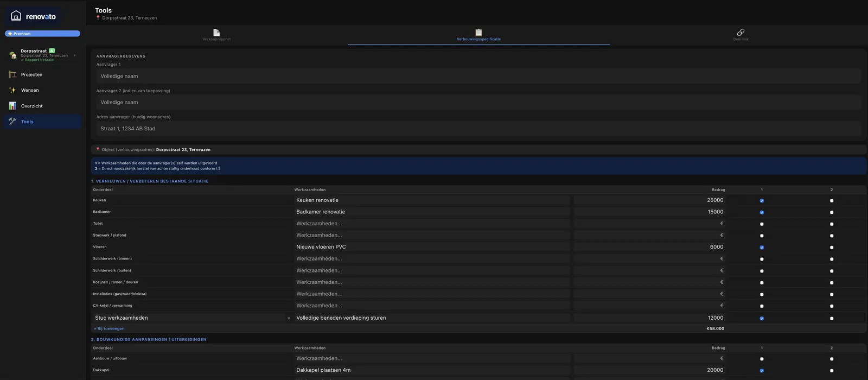Screen dimensions: 868x380
Task: Click Aanvrager 1 Volledige naam field
Action: pos(478,76)
